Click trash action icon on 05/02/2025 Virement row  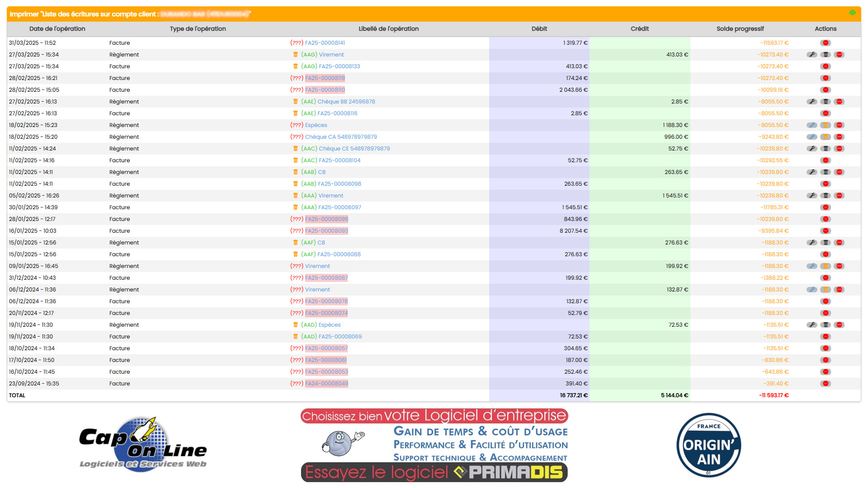tap(826, 196)
